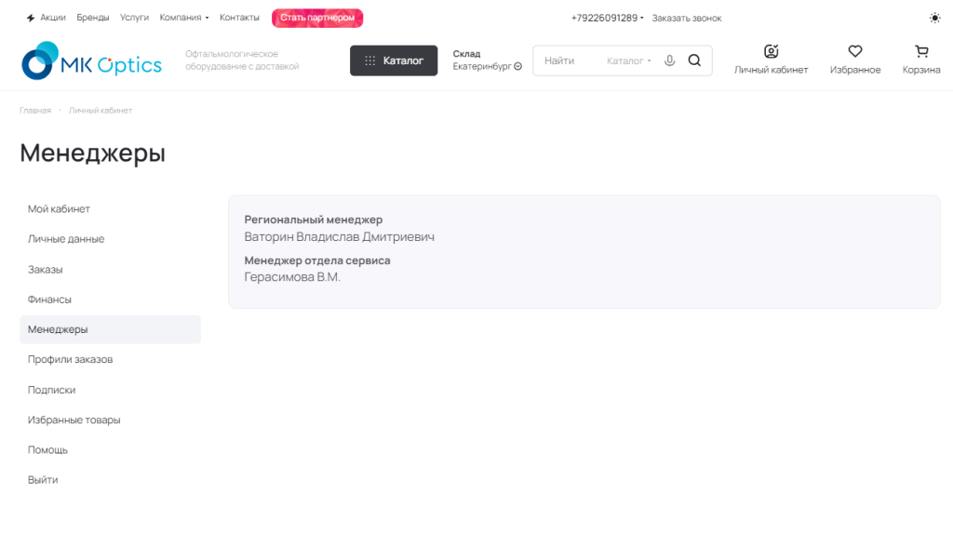
Task: Expand the phone number dropdown arrow
Action: 643,17
